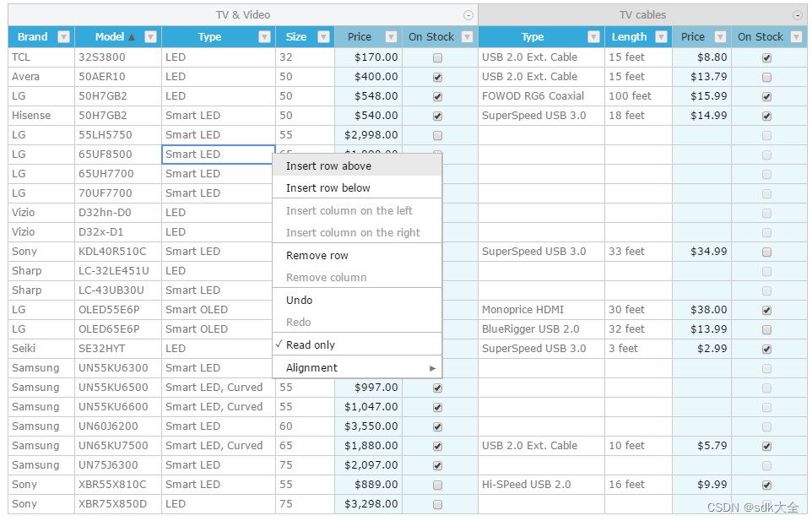This screenshot has width=812, height=521.
Task: Open the On Stock filter in TV & Video
Action: pos(466,36)
